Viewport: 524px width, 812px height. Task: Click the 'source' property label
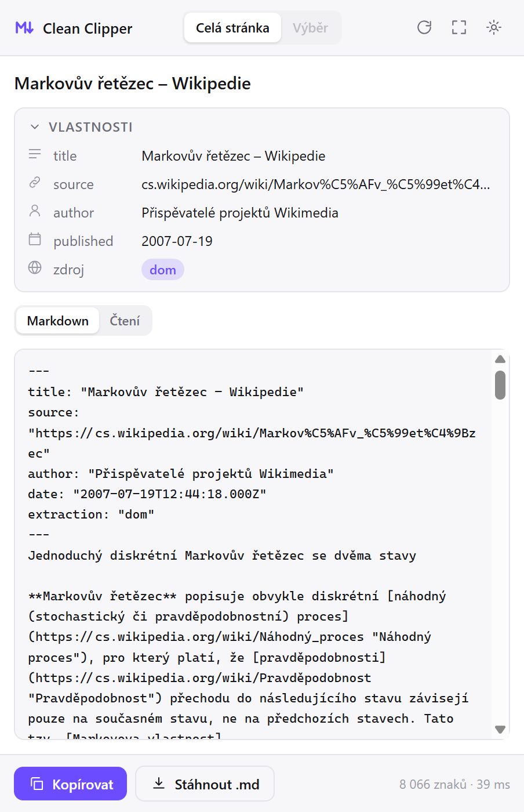(x=74, y=184)
